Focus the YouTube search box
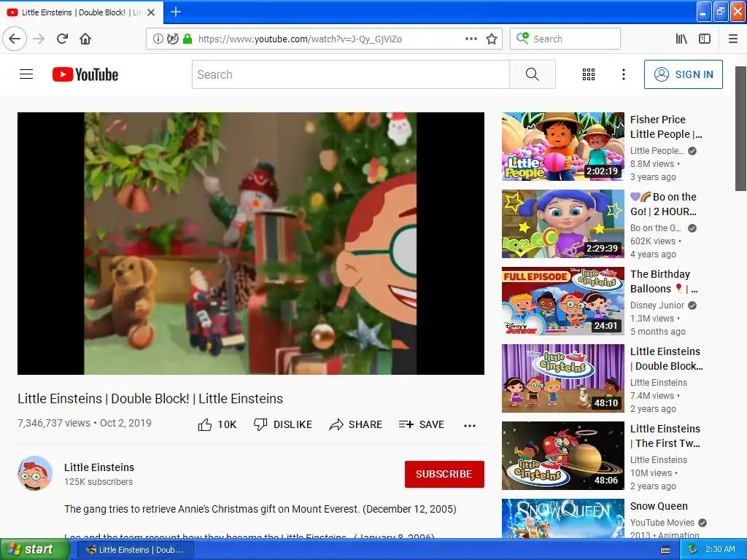This screenshot has width=747, height=560. click(x=351, y=74)
